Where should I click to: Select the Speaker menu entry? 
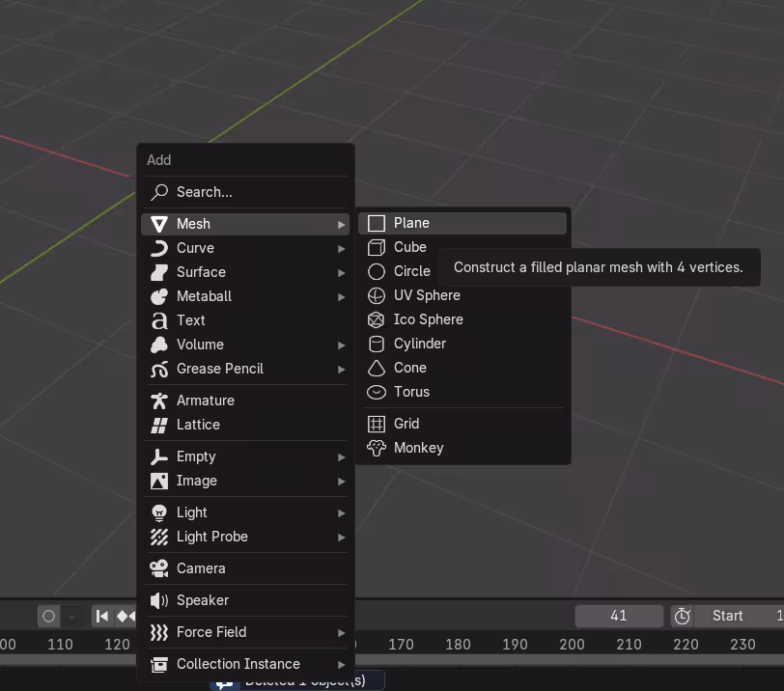click(x=245, y=600)
